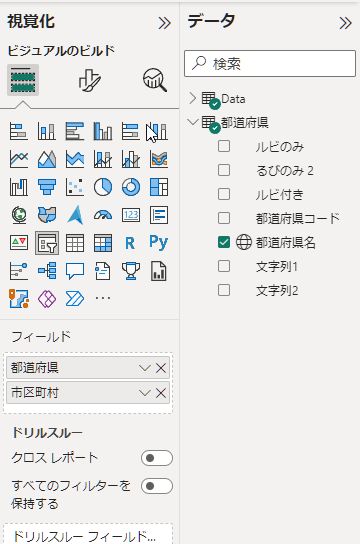Viewport: 360px width, 544px height.
Task: Select the Q&A speech bubble visual
Action: [75, 271]
